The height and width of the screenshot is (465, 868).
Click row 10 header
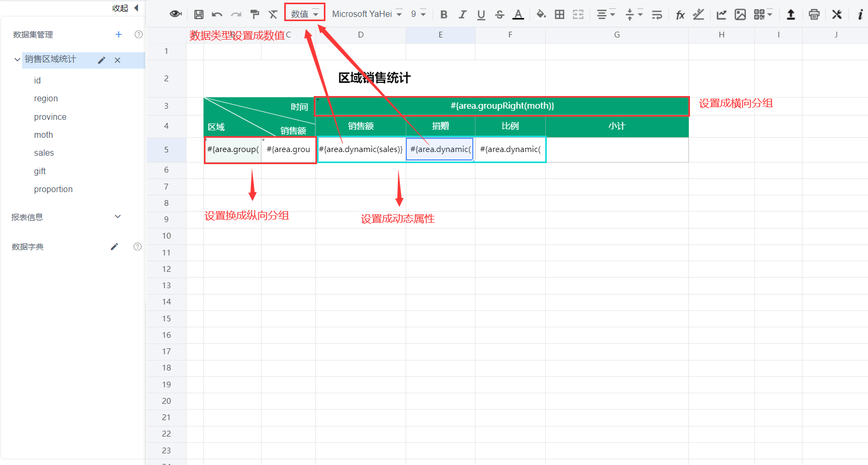(x=166, y=236)
